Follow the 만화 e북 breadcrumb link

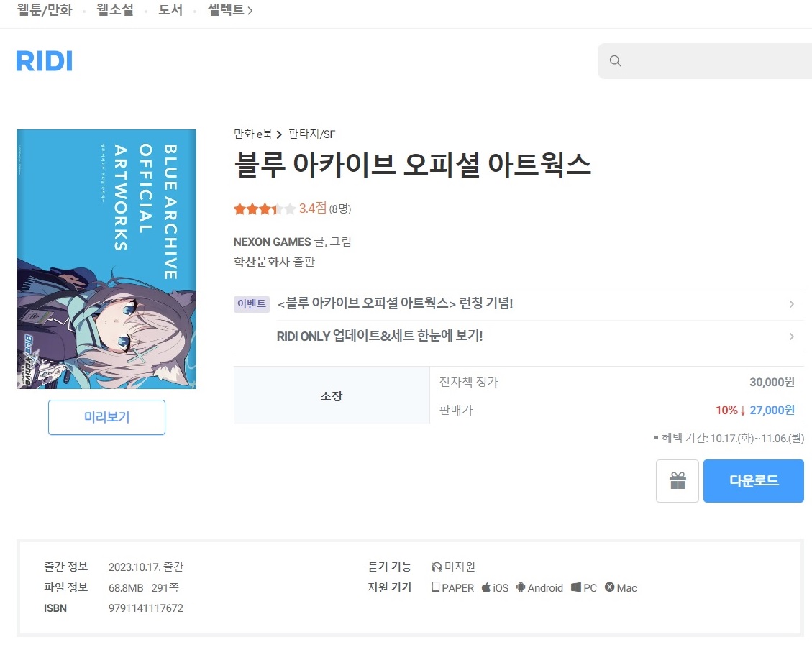(252, 134)
